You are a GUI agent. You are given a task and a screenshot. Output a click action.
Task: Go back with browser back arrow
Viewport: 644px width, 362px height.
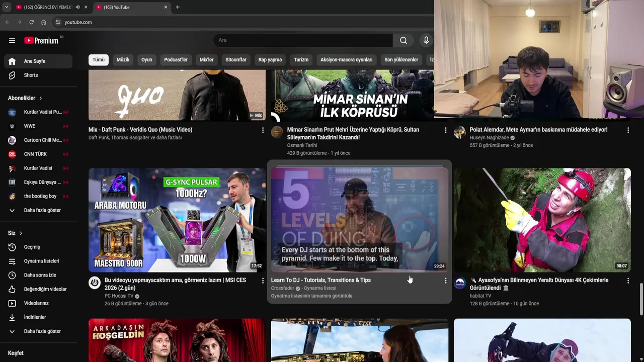pyautogui.click(x=7, y=22)
